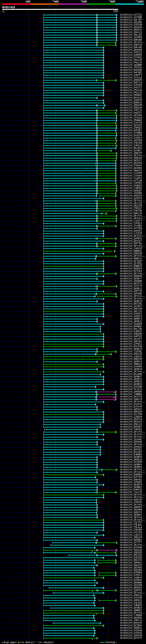146x644 pixels.
Task: Select the label UniRef100_C1BEU6
Action: tap(131, 417)
